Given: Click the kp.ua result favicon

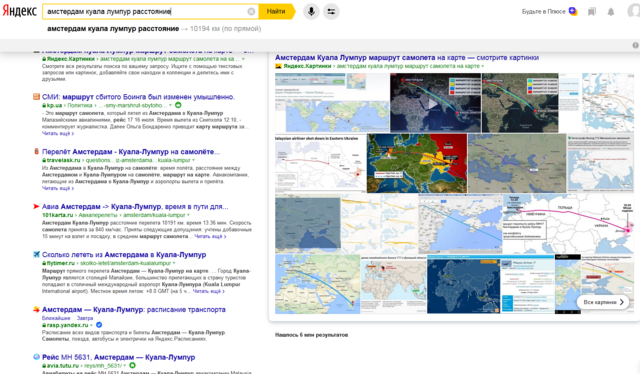Looking at the screenshot, I should 36,97.
